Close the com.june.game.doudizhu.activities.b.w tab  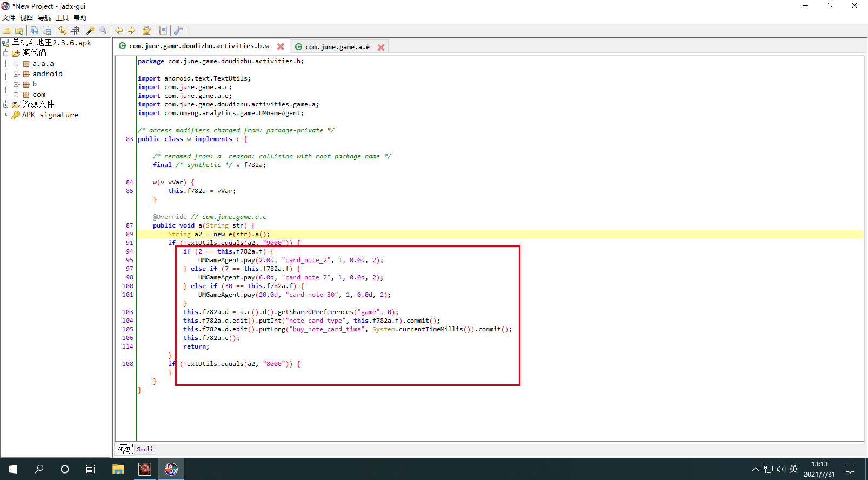pyautogui.click(x=281, y=46)
